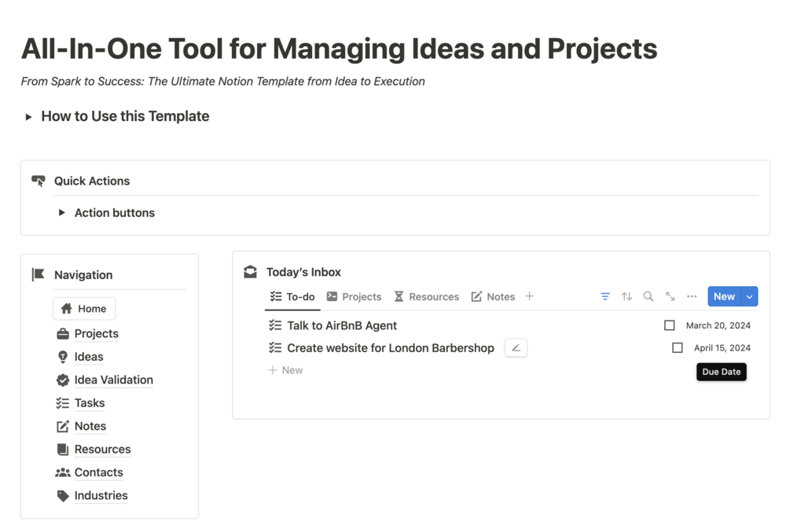The width and height of the screenshot is (790, 532).
Task: Open the dropdown arrow beside New button
Action: tap(750, 296)
